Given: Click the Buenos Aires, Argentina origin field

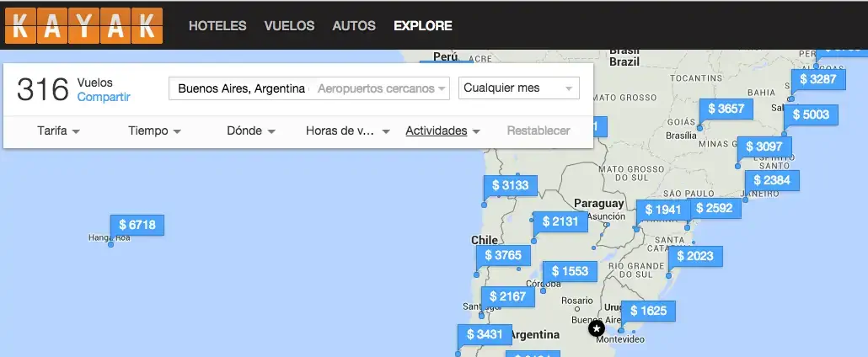Looking at the screenshot, I should point(241,88).
